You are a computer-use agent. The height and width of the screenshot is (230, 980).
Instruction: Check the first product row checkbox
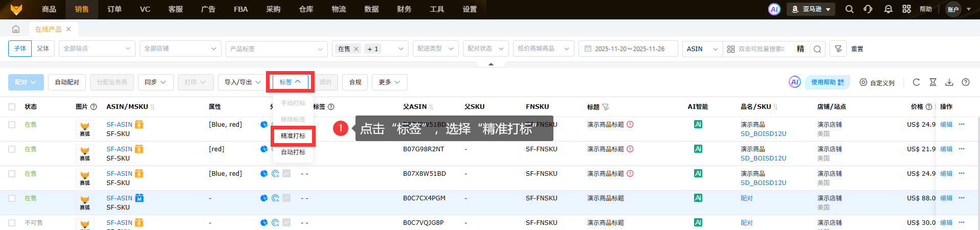click(12, 125)
